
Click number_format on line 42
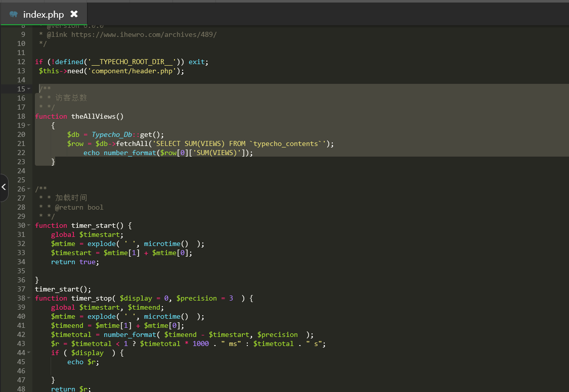tap(130, 335)
